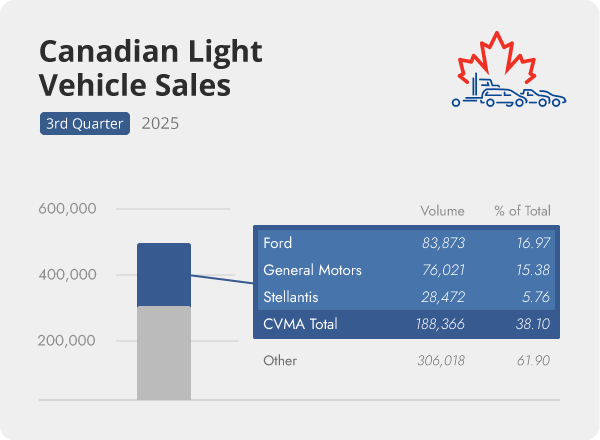Select the blue CVMA bar segment
The image size is (600, 440).
(x=164, y=274)
